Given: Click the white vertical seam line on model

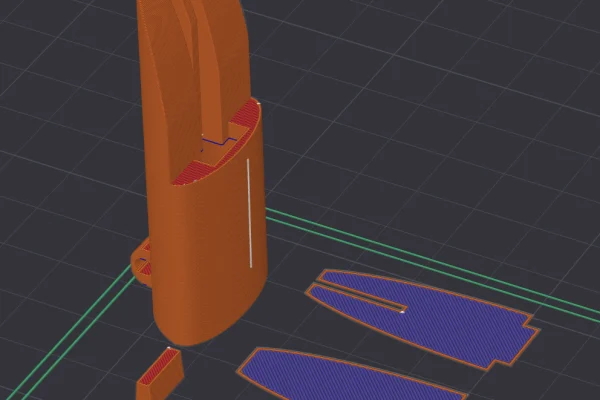Looking at the screenshot, I should 249,213.
